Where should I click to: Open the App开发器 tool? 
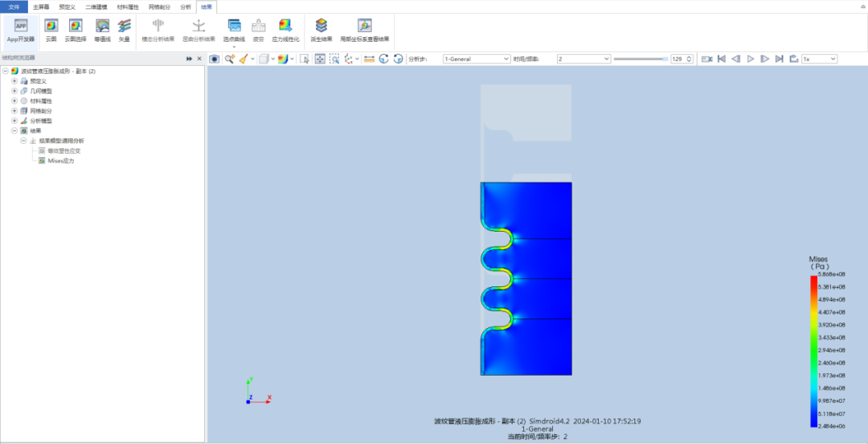[x=20, y=31]
